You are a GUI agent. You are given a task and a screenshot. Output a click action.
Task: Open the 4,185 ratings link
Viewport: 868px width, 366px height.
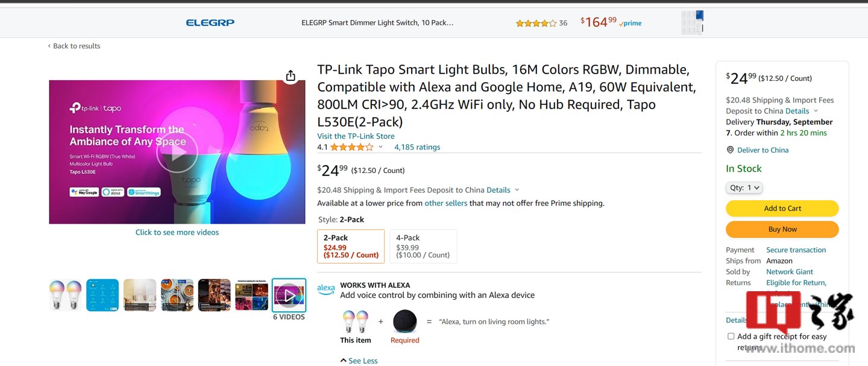pyautogui.click(x=417, y=147)
